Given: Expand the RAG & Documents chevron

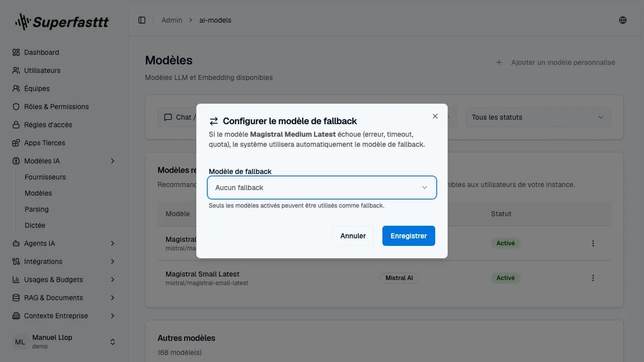Looking at the screenshot, I should click(113, 298).
